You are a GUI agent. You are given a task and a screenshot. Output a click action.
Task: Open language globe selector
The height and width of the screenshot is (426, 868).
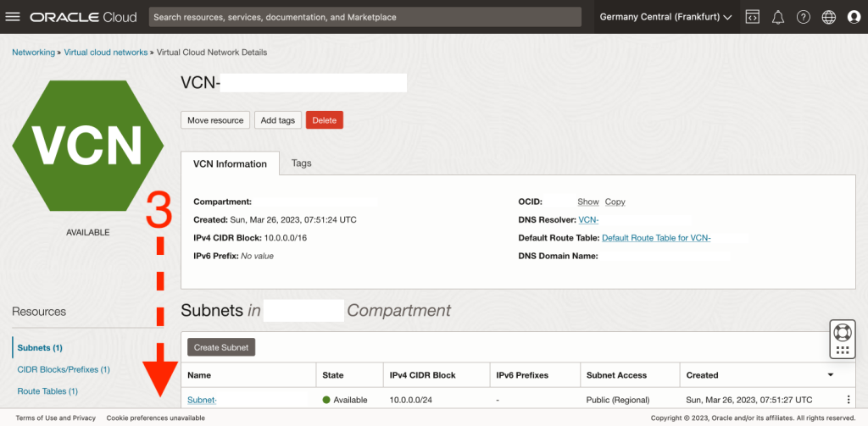tap(829, 17)
